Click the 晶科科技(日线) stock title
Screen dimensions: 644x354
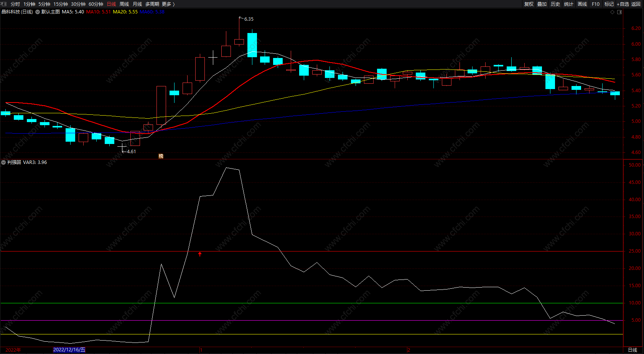click(17, 12)
